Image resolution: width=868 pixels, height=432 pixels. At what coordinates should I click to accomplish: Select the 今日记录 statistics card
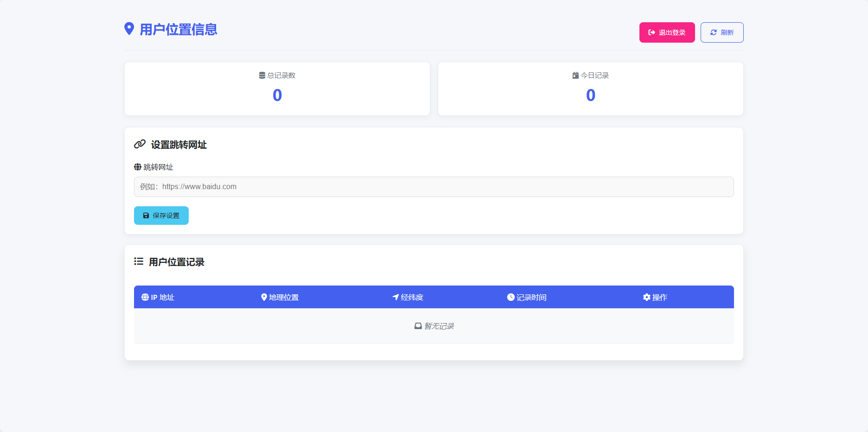[x=590, y=89]
